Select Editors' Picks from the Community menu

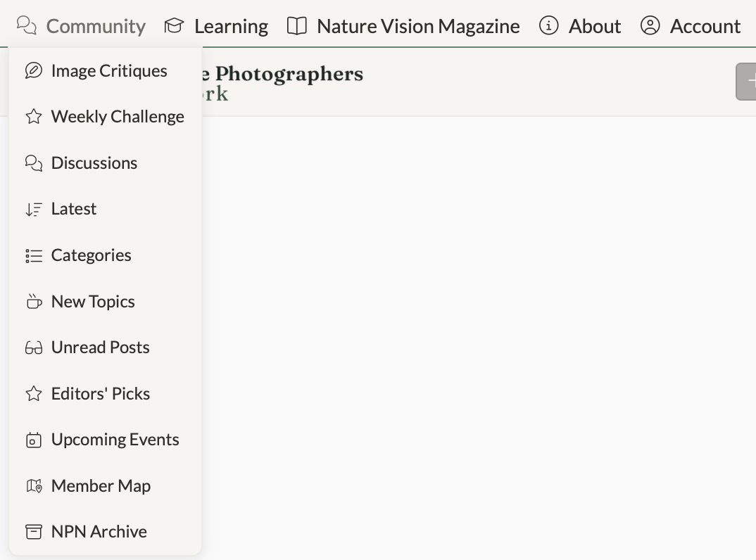point(100,394)
